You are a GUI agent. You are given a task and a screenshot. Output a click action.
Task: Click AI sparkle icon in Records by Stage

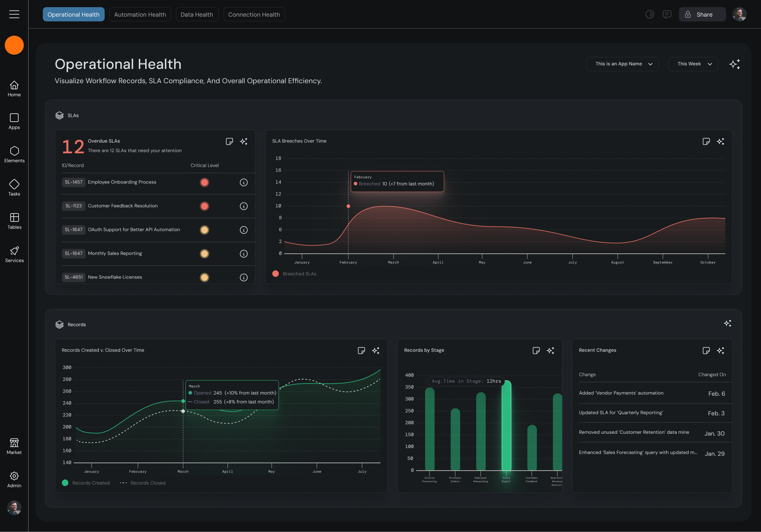click(551, 351)
